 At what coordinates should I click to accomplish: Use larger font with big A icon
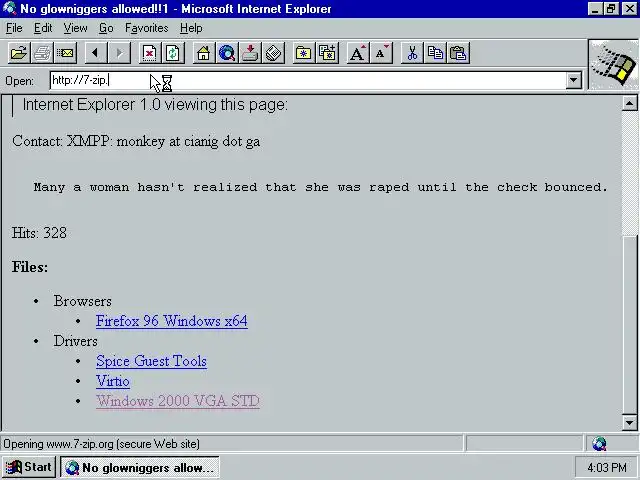[358, 53]
